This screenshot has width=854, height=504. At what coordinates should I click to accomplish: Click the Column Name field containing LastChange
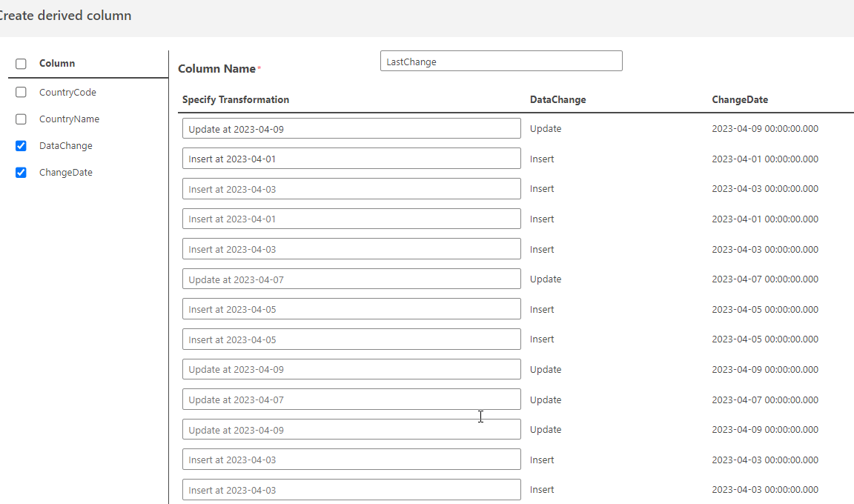click(x=500, y=62)
